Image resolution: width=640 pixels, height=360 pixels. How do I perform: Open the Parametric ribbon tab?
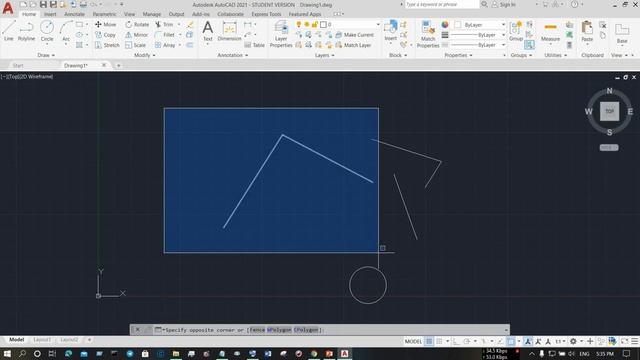pyautogui.click(x=104, y=14)
